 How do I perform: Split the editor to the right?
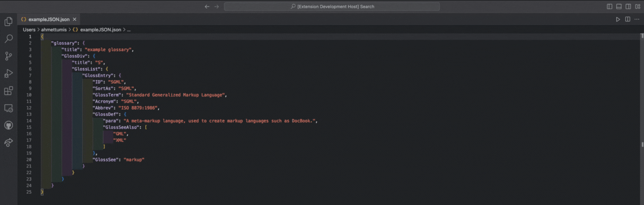coord(627,19)
